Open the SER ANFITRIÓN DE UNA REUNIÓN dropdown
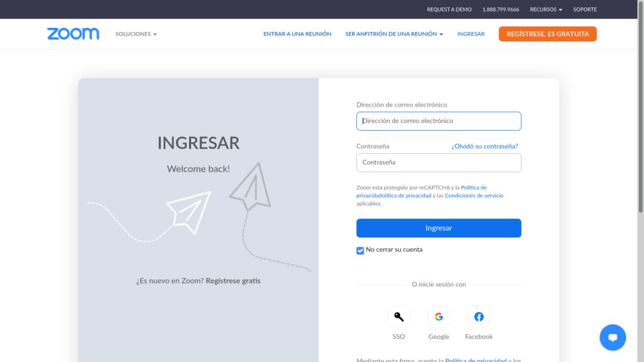Screen dimensions: 644x362 394,34
